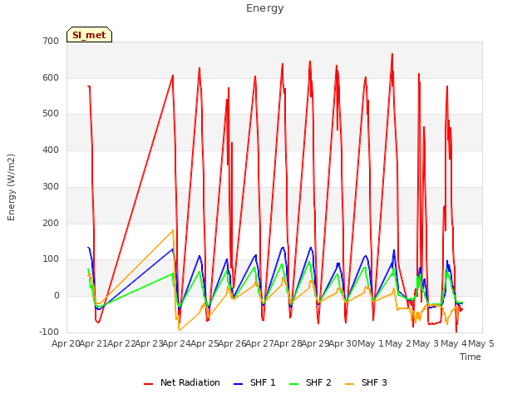The width and height of the screenshot is (532, 399).
Task: Click the Apr 24 date tick label
Action: 177,343
